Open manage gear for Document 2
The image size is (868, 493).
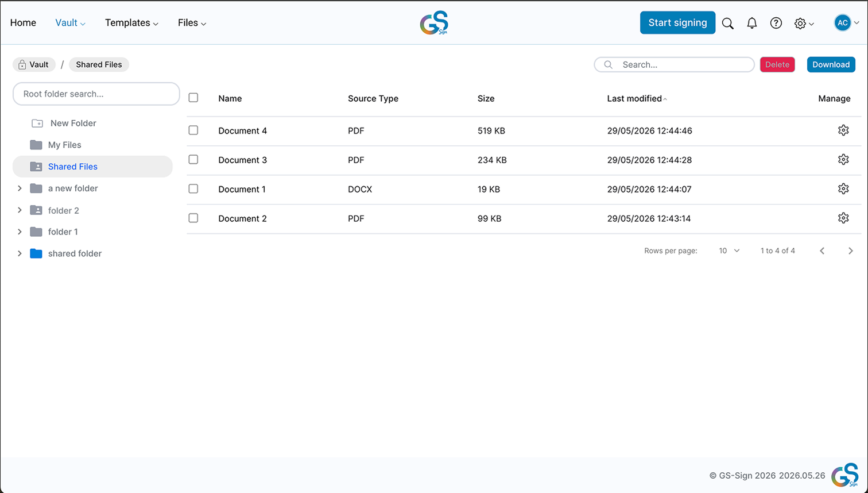click(843, 218)
